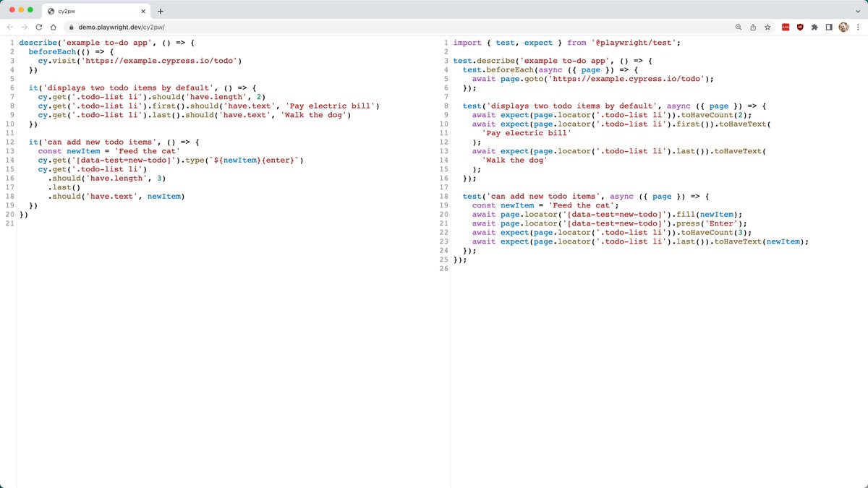Viewport: 868px width, 488px height.
Task: Open the Extensions puzzle menu
Action: click(x=814, y=27)
